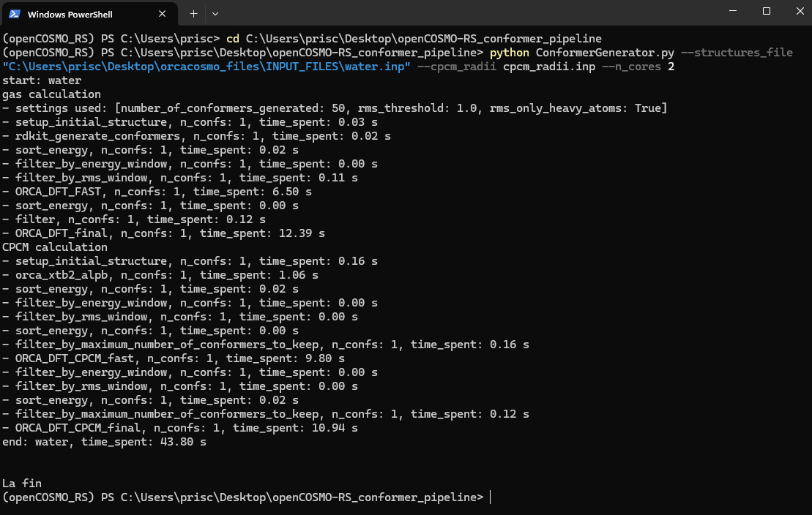Image resolution: width=812 pixels, height=515 pixels.
Task: Click the yellow cd command word
Action: 233,39
